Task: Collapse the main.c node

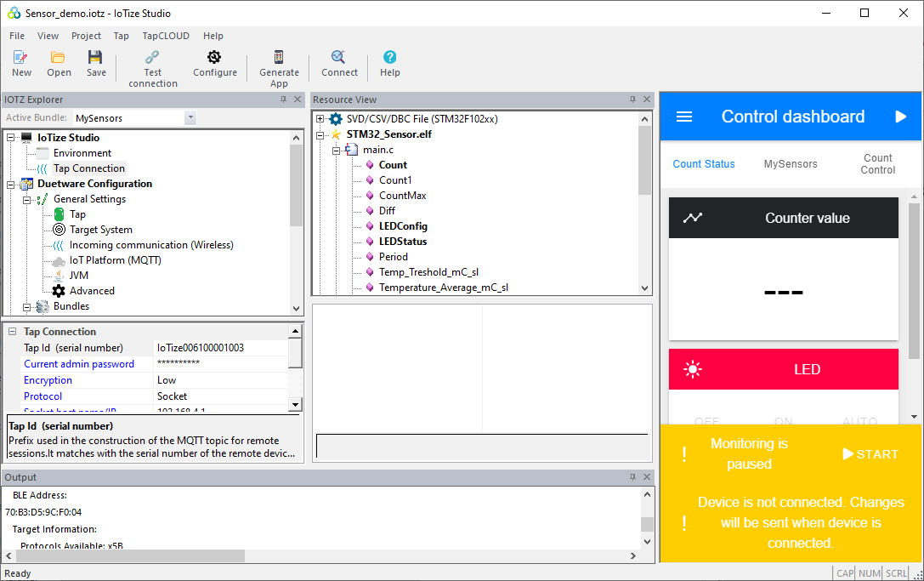Action: click(x=336, y=151)
